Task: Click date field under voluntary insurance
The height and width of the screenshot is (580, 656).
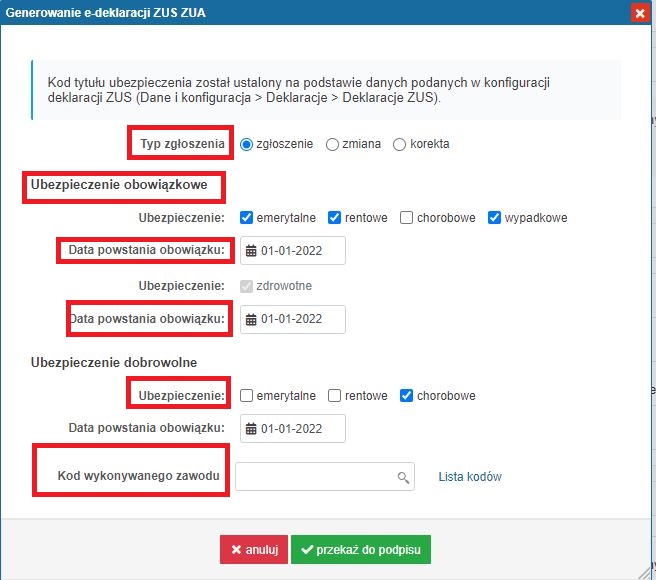Action: (x=293, y=429)
